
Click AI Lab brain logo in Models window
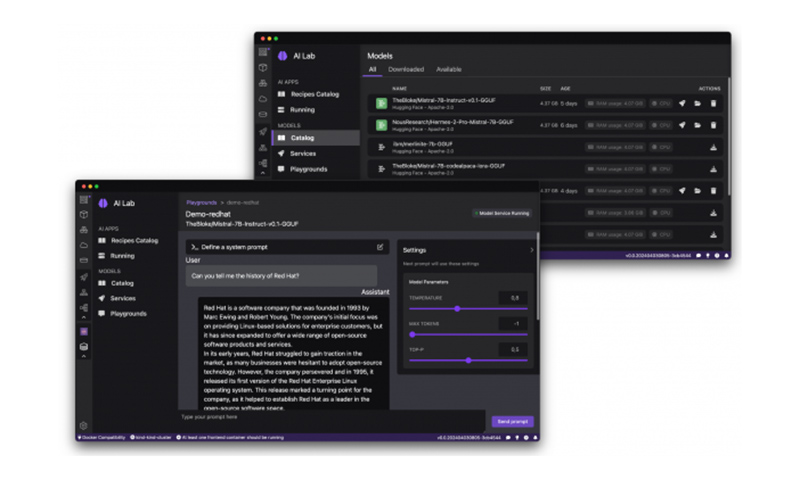click(x=283, y=56)
